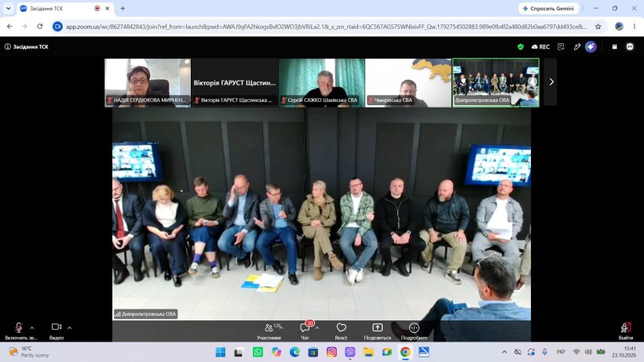Open React reactions heart icon

pos(341,331)
